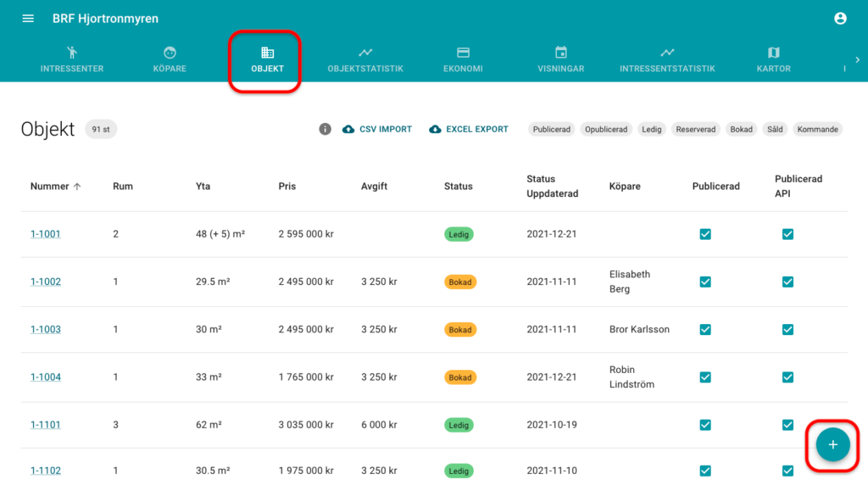Switch to the Intressenter tab
Image resolution: width=868 pixels, height=480 pixels.
tap(72, 59)
